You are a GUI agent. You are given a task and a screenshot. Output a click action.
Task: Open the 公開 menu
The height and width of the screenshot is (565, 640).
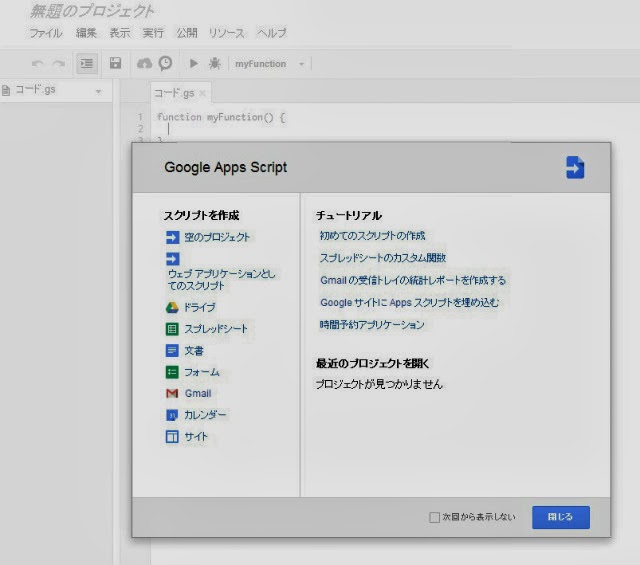point(187,33)
